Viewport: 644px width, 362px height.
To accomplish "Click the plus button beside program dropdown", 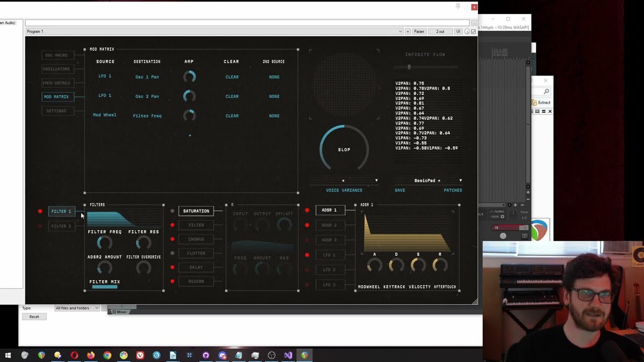I will pyautogui.click(x=408, y=32).
